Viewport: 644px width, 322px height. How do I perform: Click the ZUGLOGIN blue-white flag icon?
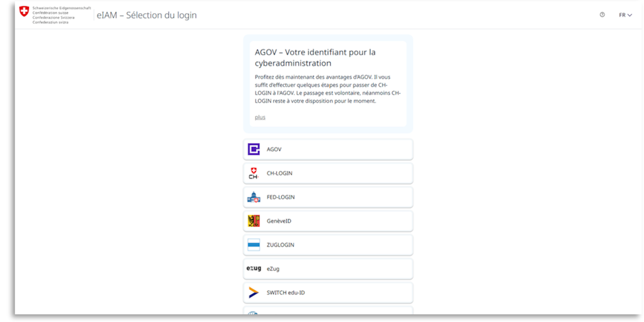point(254,245)
